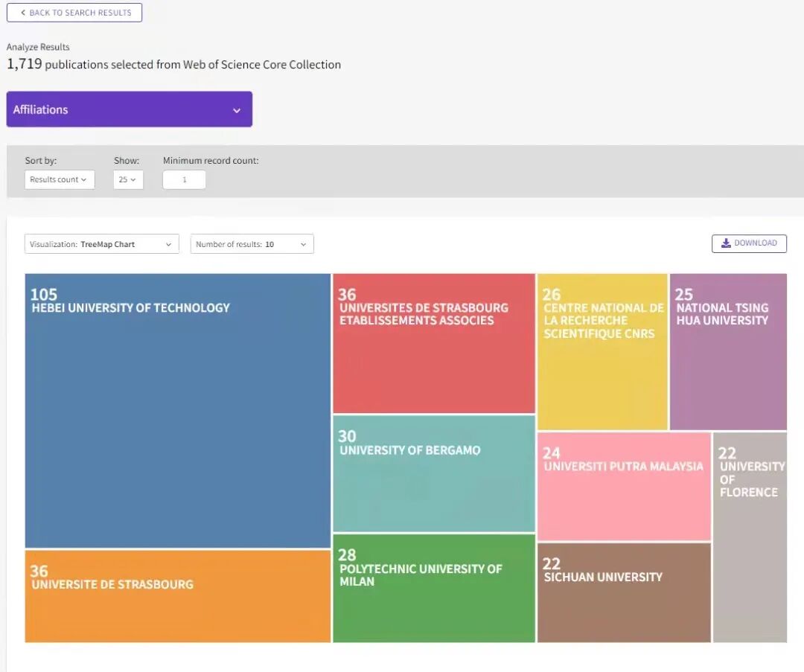
Task: Select the Sichuan University tile
Action: pyautogui.click(x=624, y=592)
